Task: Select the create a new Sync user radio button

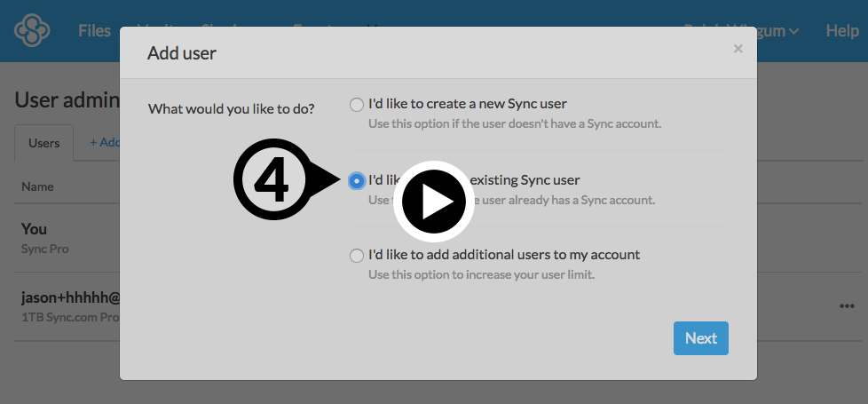Action: coord(357,105)
